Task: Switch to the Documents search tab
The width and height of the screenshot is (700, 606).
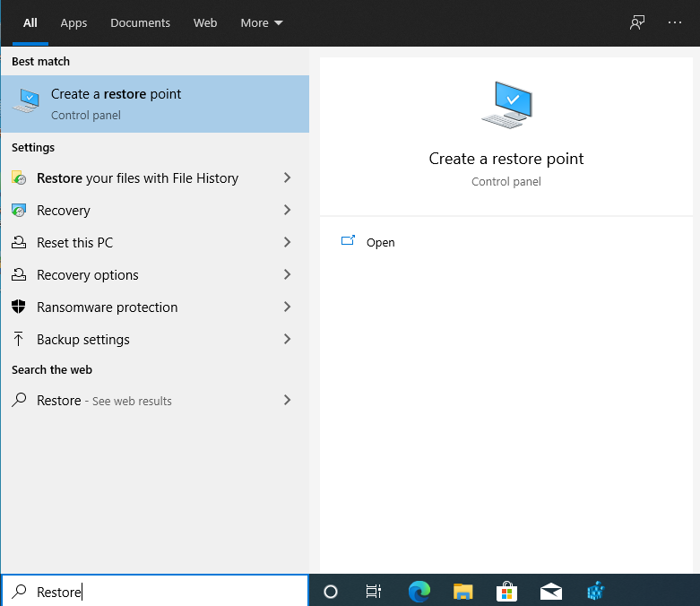Action: (x=140, y=22)
